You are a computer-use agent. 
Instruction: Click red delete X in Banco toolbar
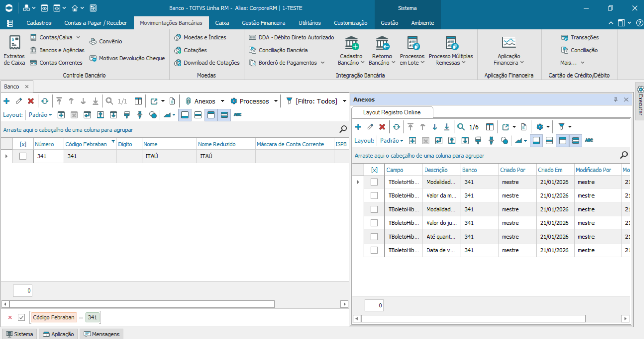coord(31,101)
